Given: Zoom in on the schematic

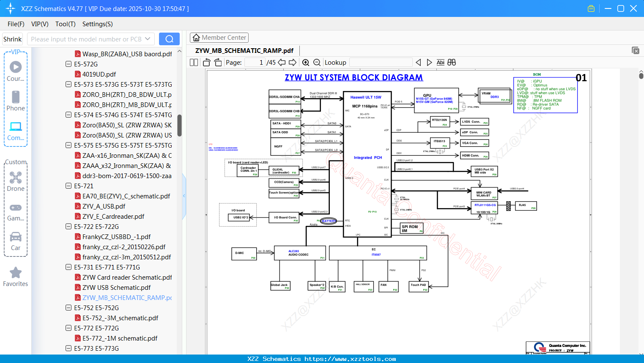Looking at the screenshot, I should point(306,63).
